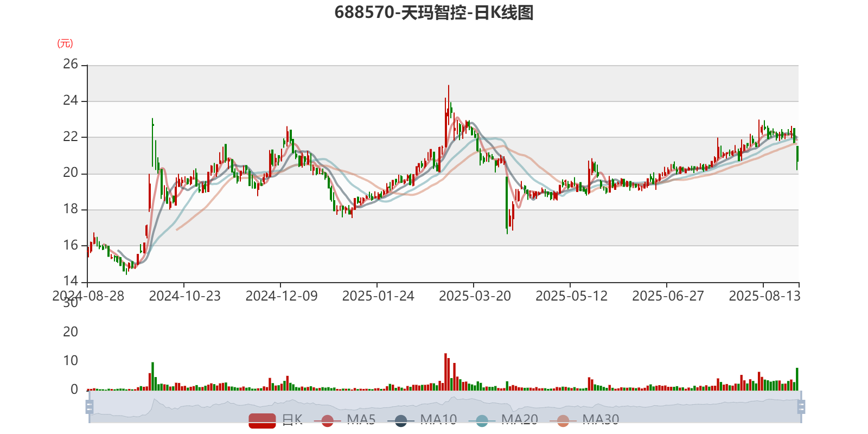Toggle the MA30 line legend
Viewport: 868px width, 434px height.
[584, 420]
